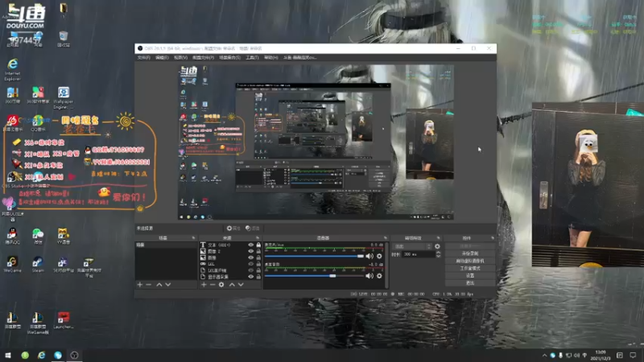Viewport: 644px width, 362px height.
Task: Open the Recycle Bin desktop icon
Action: [64, 39]
